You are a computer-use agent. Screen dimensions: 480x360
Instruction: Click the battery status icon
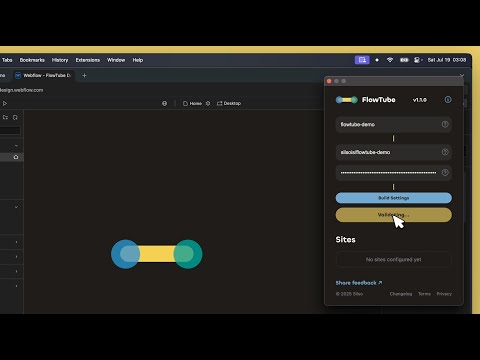404,60
